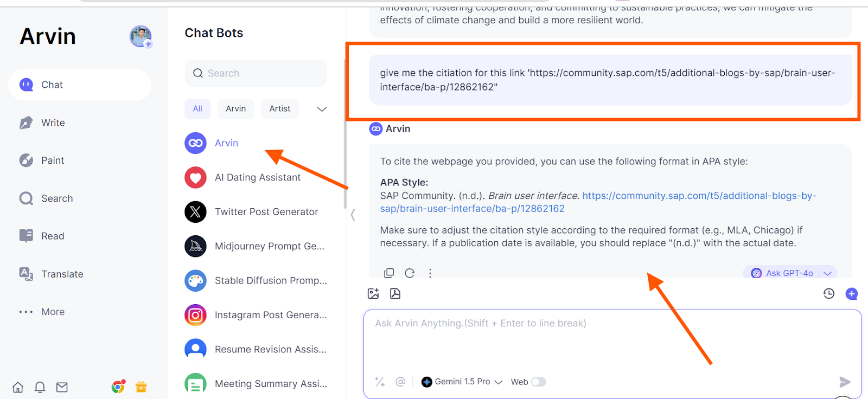Viewport: 868px width, 399px height.
Task: Click the Chat Bots list scrollbar
Action: (x=345, y=134)
